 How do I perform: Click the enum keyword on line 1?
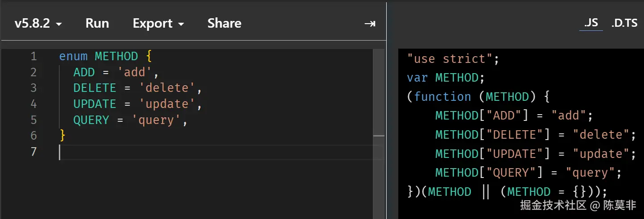(x=73, y=56)
